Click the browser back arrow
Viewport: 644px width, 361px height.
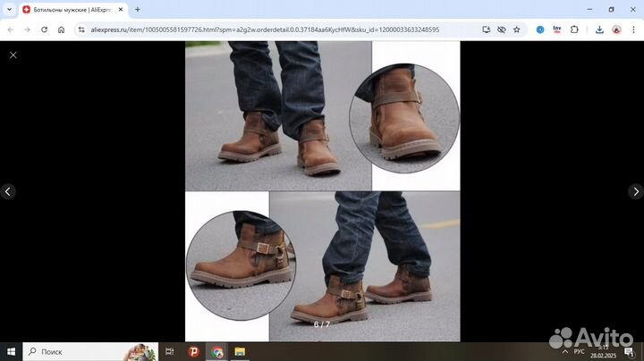point(10,29)
